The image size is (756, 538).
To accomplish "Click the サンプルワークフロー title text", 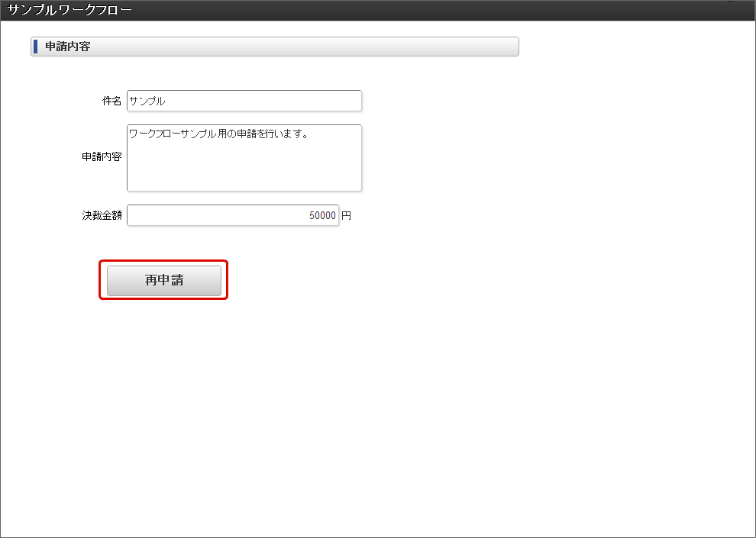I will click(70, 10).
